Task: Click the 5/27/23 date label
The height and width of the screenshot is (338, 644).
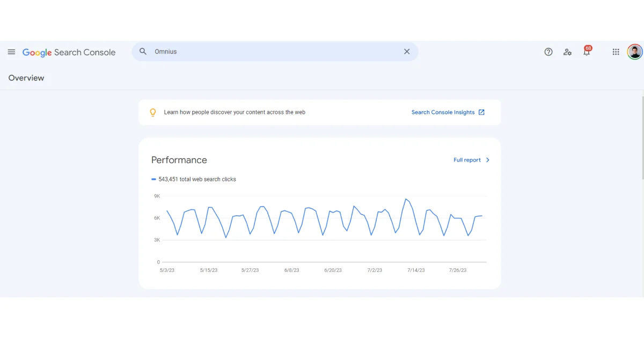Action: [x=250, y=270]
